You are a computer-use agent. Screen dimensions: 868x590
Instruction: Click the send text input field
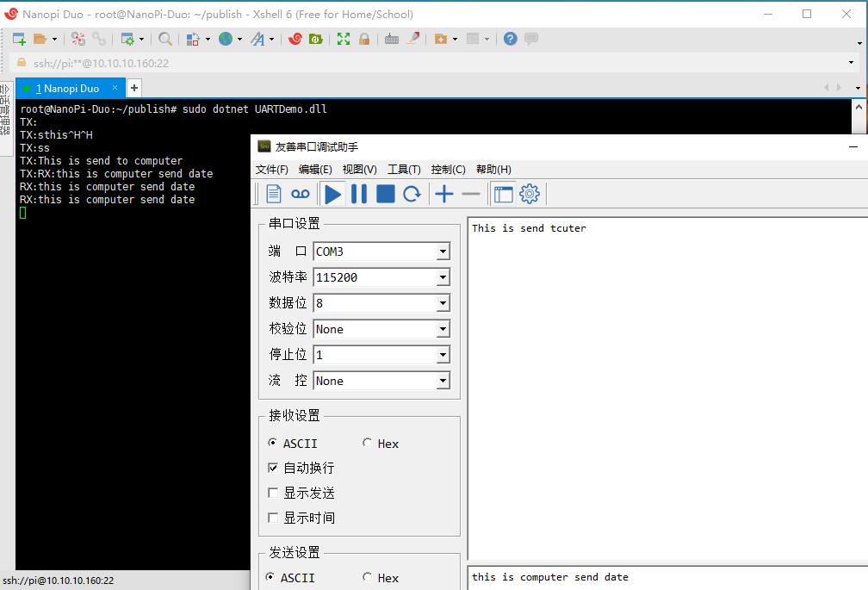tap(667, 577)
